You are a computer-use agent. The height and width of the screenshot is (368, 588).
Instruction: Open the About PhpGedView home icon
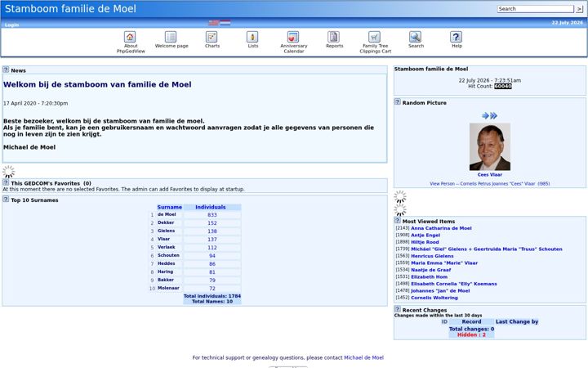pos(130,37)
